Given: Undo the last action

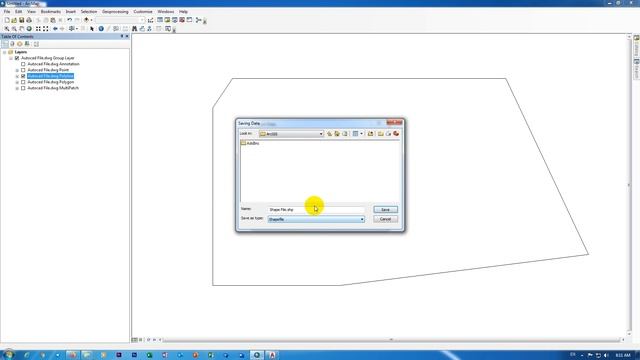Looking at the screenshot, I should click(x=69, y=20).
